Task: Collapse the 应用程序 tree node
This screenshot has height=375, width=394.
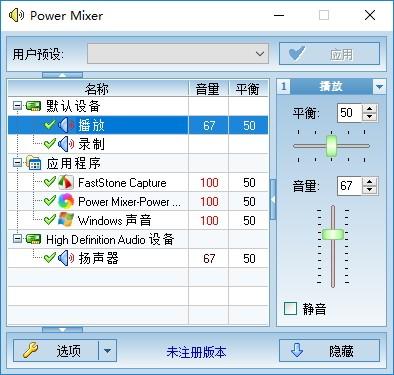Action: [x=17, y=163]
